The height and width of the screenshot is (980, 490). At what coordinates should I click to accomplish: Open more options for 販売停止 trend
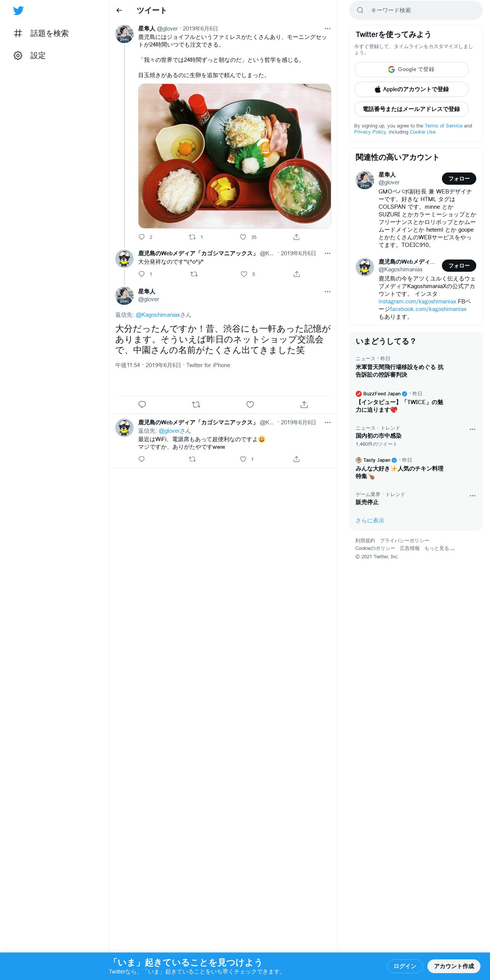coord(472,496)
